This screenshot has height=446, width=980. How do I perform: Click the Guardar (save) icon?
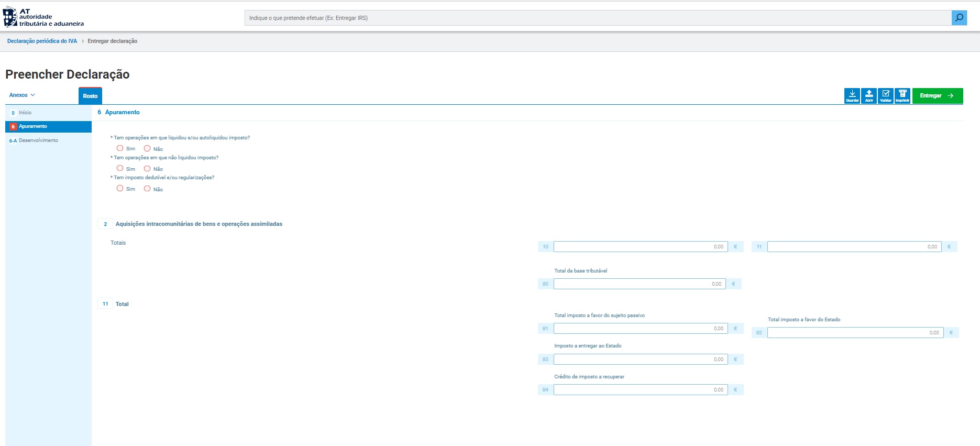[x=852, y=96]
